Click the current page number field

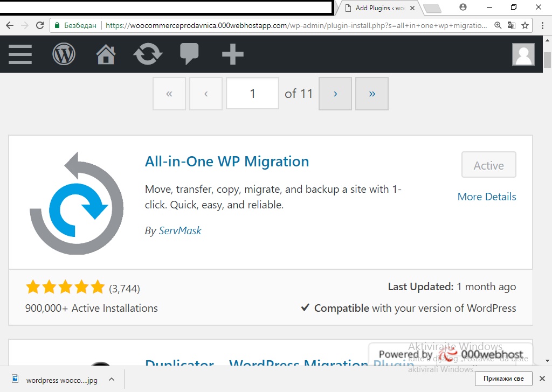coord(252,94)
